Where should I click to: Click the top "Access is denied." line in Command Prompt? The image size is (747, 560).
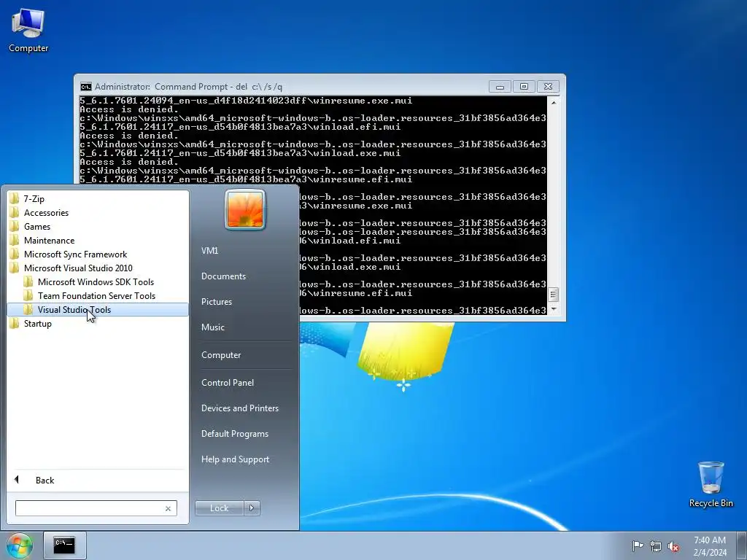tap(128, 109)
